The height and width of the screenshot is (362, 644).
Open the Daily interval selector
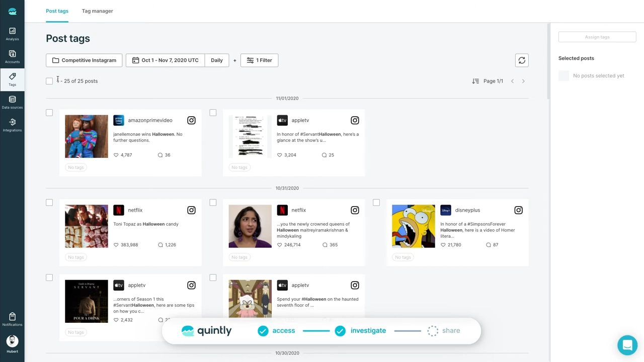pos(216,60)
